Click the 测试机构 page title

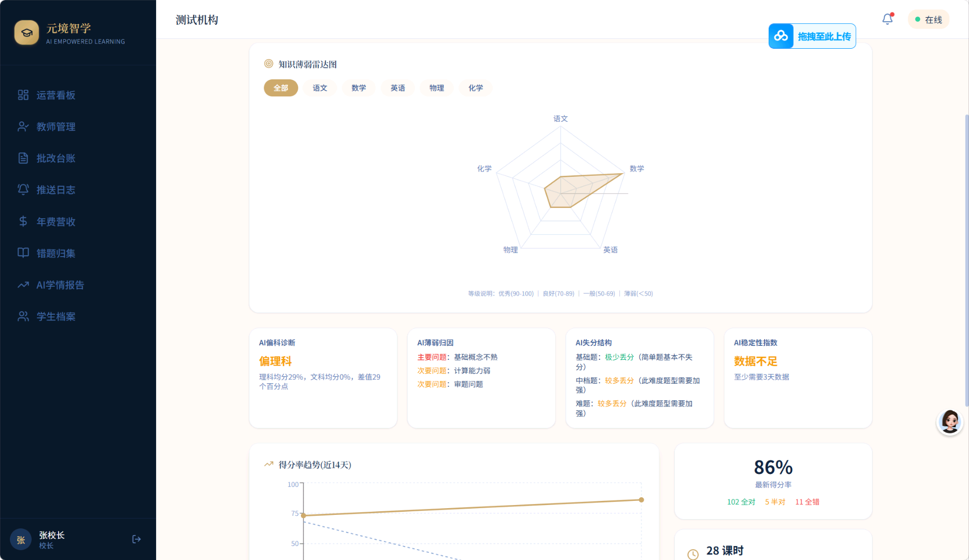(x=197, y=20)
